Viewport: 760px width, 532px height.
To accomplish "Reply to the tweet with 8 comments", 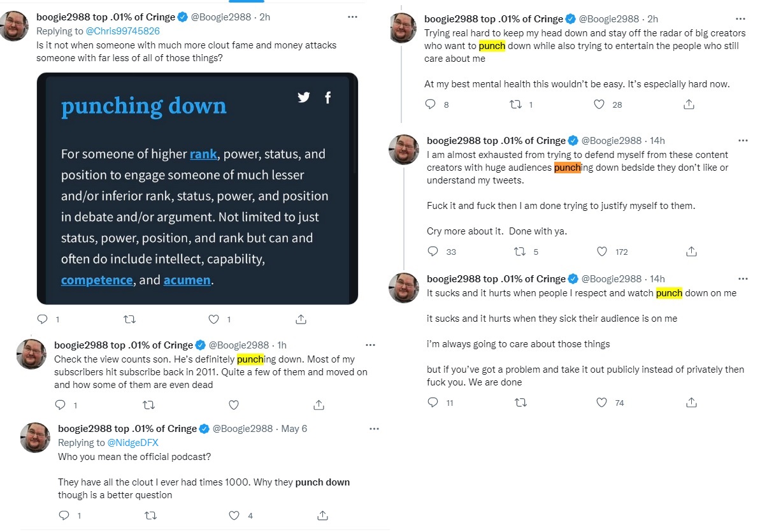I will [431, 104].
